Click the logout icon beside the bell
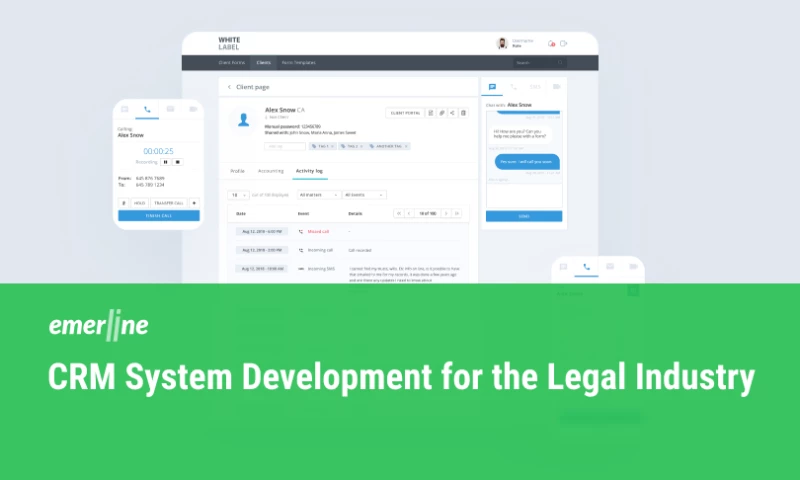 pyautogui.click(x=563, y=44)
